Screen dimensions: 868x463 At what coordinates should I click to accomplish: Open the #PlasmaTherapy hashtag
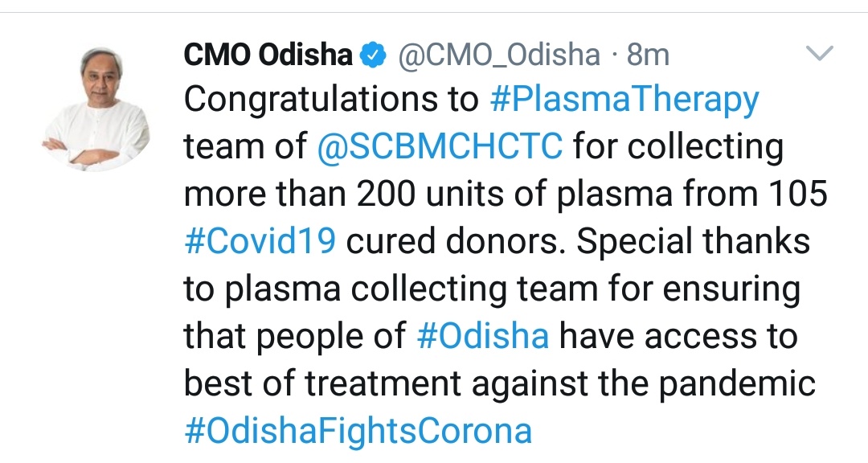click(x=624, y=100)
